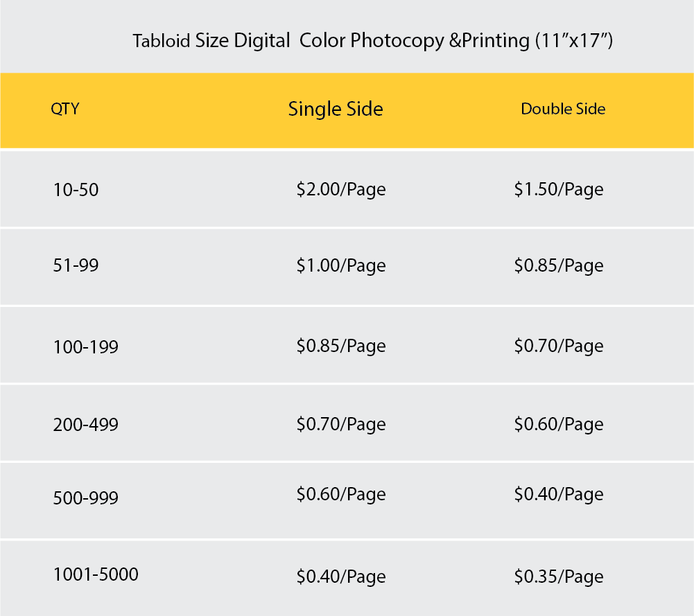This screenshot has height=616, width=694.
Task: Select the 500-999 quantity row label
Action: [x=85, y=498]
